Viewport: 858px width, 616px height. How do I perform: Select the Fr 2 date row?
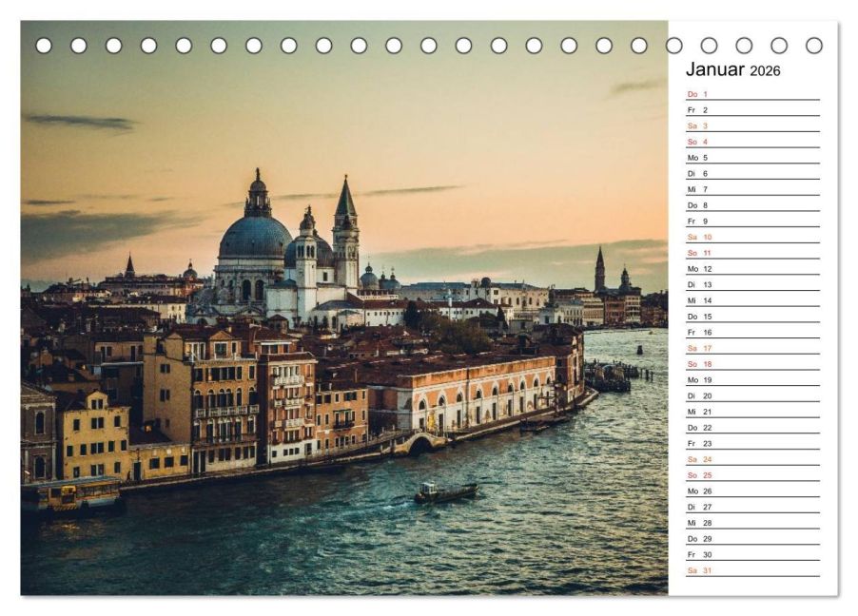[x=752, y=110]
